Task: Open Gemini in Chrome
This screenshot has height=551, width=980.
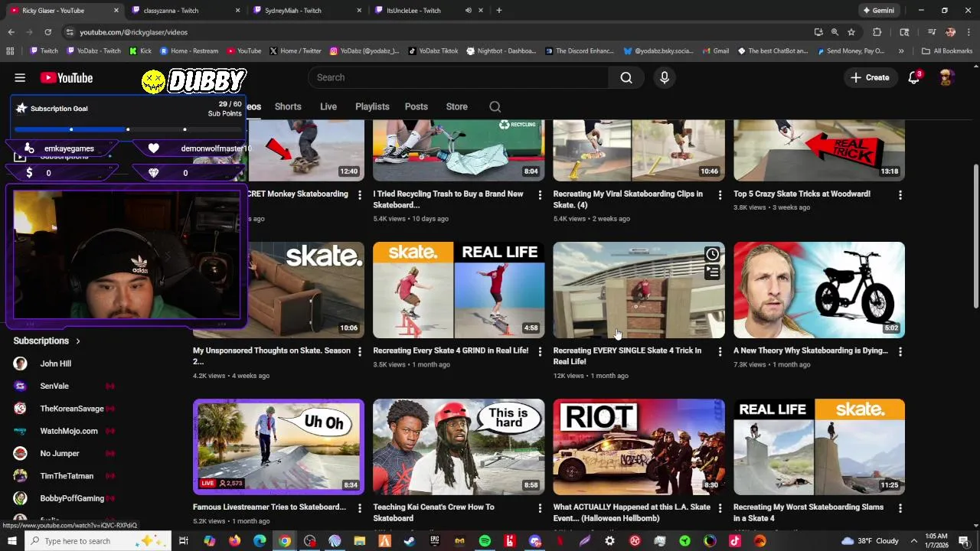Action: coord(878,11)
